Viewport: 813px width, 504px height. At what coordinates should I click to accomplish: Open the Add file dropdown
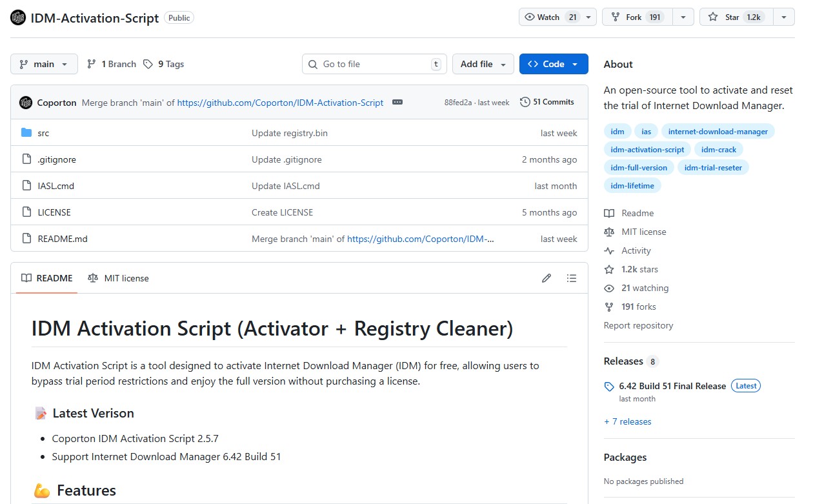point(483,64)
